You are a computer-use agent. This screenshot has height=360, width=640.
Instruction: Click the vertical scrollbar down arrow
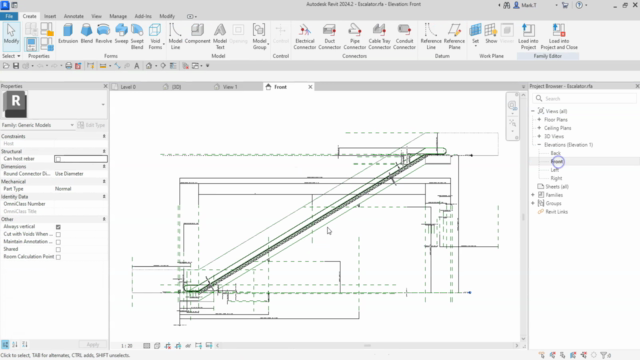click(x=523, y=339)
